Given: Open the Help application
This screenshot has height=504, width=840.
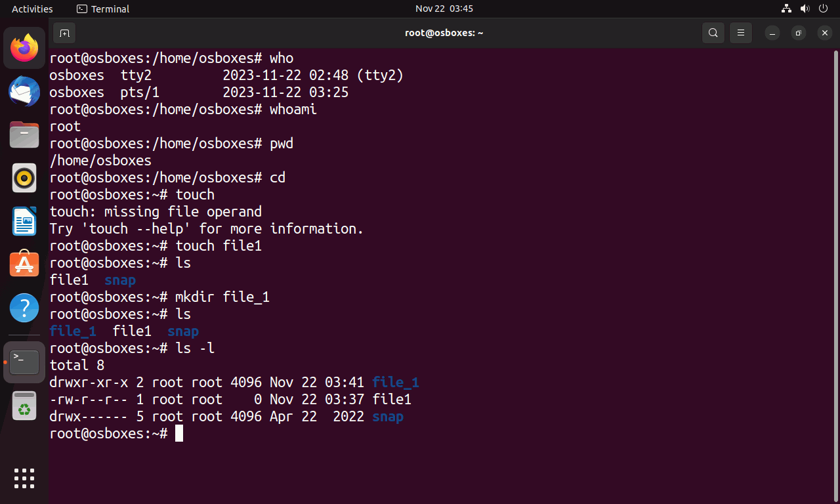Looking at the screenshot, I should (24, 308).
